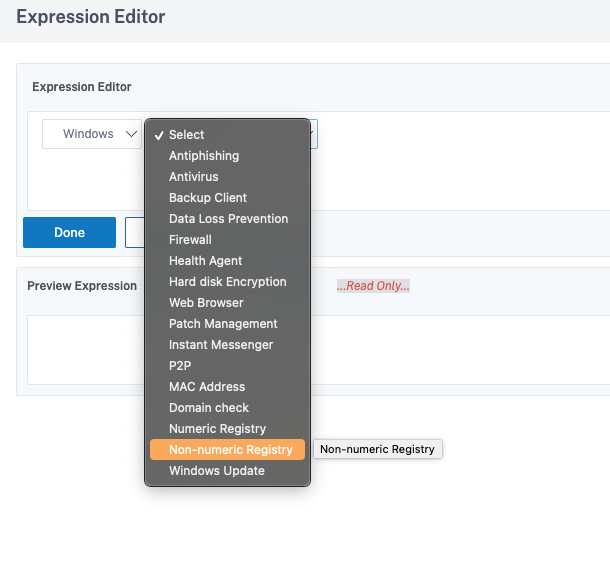The width and height of the screenshot is (610, 574).
Task: Select the checked Select placeholder option
Action: point(227,135)
